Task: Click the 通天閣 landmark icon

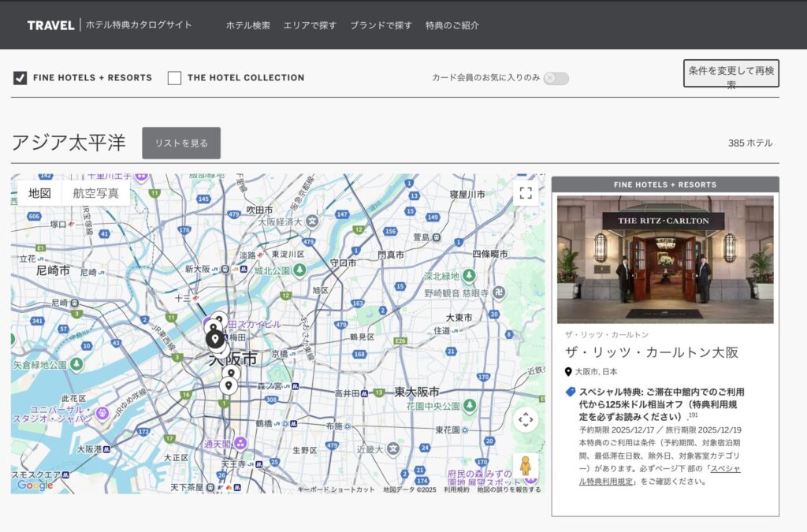Action: pyautogui.click(x=240, y=444)
